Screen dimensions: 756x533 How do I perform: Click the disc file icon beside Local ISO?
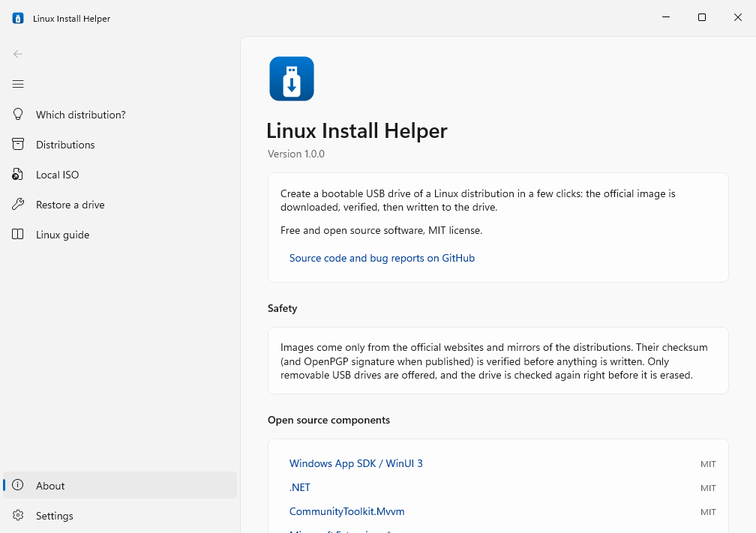18,175
